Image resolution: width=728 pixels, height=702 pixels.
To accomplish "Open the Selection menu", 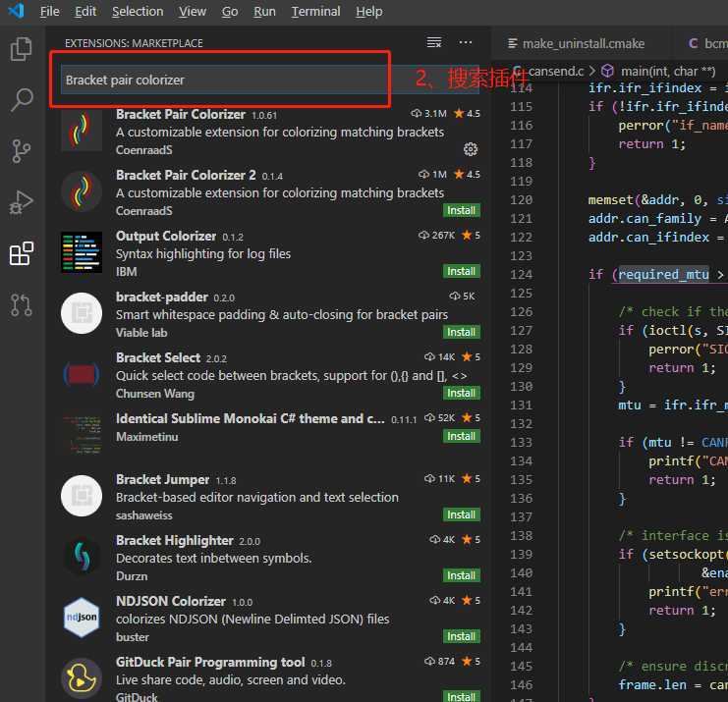I will pyautogui.click(x=138, y=11).
